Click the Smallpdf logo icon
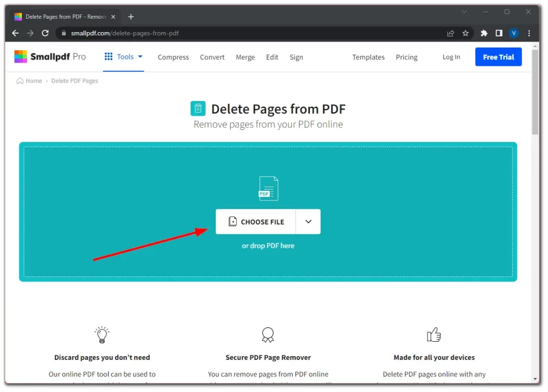This screenshot has width=548, height=392. coord(21,57)
